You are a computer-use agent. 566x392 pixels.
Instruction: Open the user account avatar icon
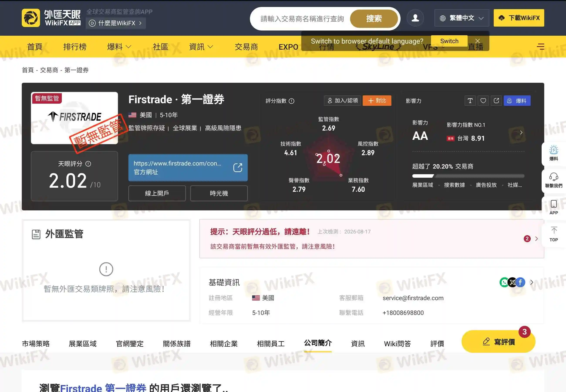coord(415,18)
